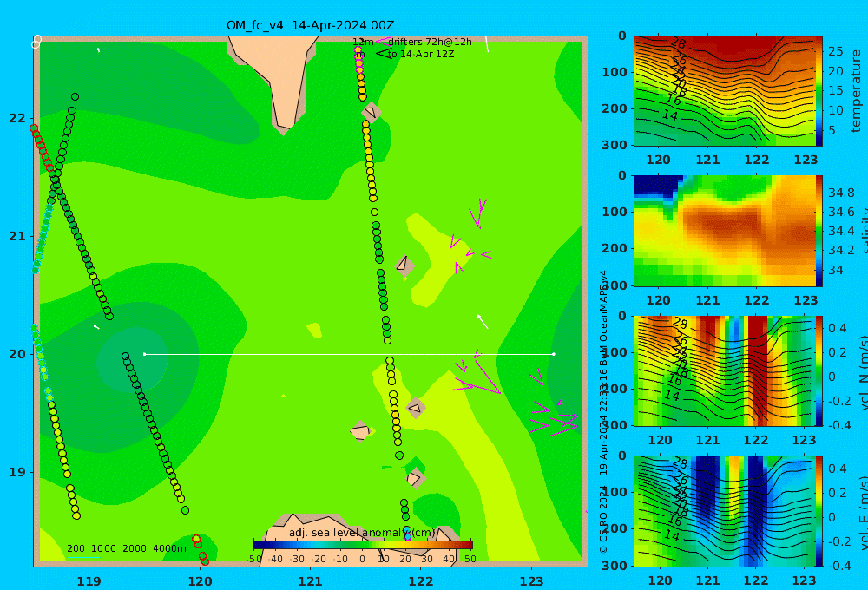868x590 pixels.
Task: Click longitude label 121 below the main map
Action: click(x=310, y=581)
